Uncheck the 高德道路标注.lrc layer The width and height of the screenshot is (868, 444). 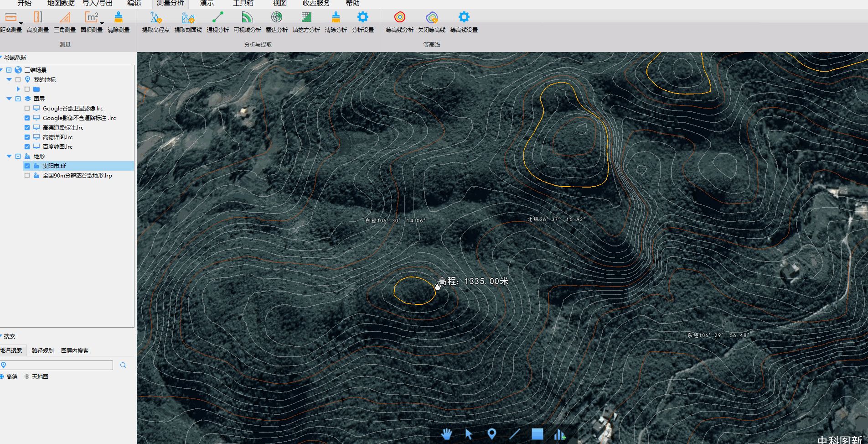coord(27,128)
